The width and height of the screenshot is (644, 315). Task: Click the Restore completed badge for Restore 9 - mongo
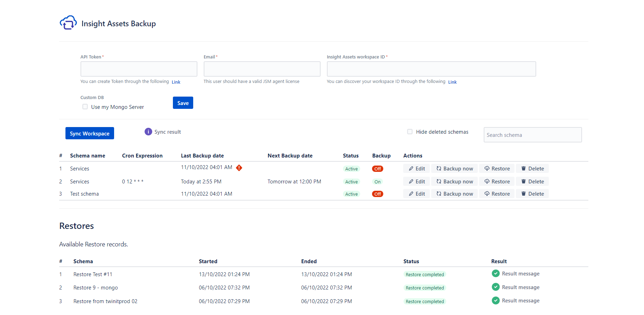click(x=425, y=288)
